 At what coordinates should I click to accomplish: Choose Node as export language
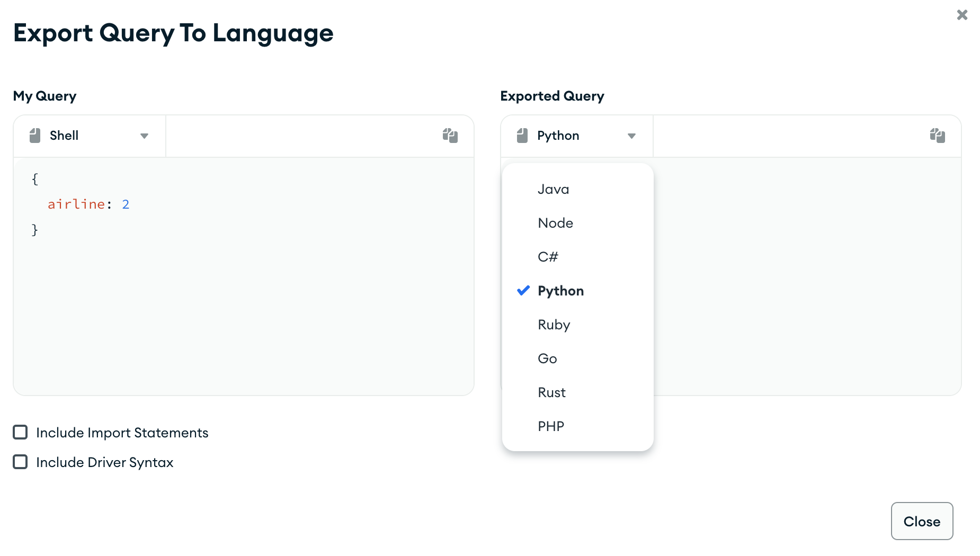click(x=555, y=223)
